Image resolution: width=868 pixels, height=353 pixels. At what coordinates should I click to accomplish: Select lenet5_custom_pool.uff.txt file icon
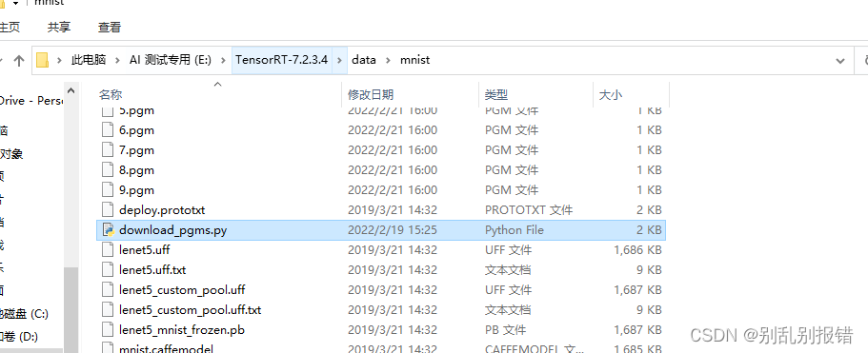[x=108, y=309]
